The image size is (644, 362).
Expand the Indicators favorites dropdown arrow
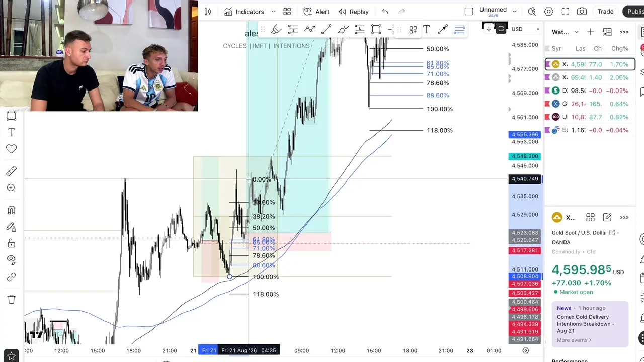pos(273,12)
